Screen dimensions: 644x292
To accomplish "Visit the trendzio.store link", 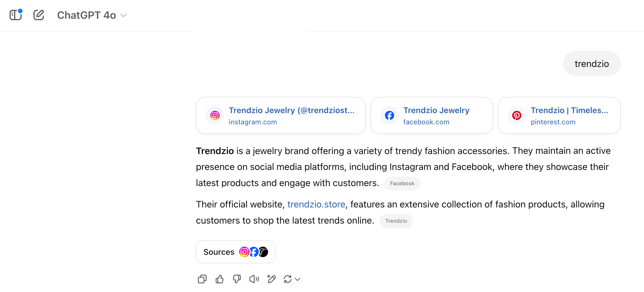I will [316, 204].
